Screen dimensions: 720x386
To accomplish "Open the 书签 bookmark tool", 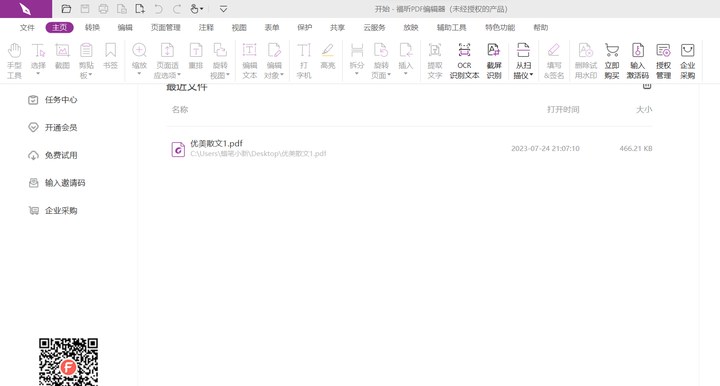I will (110, 56).
